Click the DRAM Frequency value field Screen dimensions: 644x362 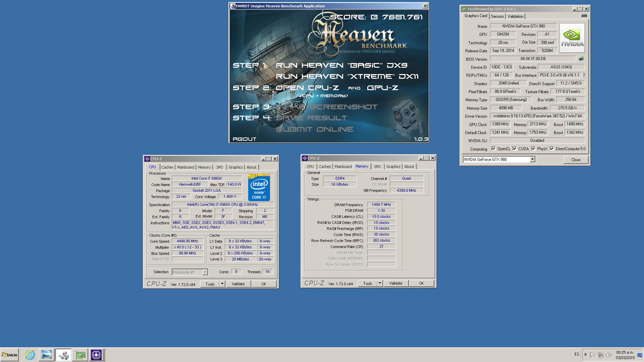click(381, 205)
